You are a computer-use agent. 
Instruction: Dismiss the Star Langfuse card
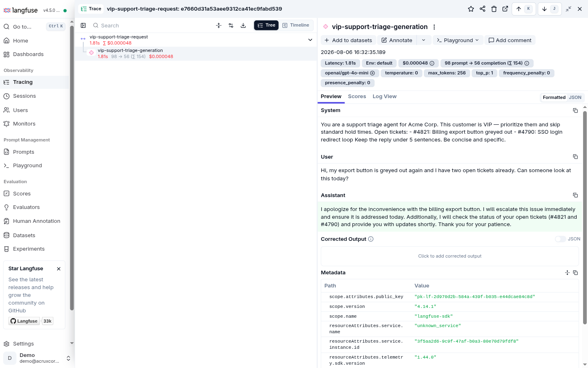59,269
